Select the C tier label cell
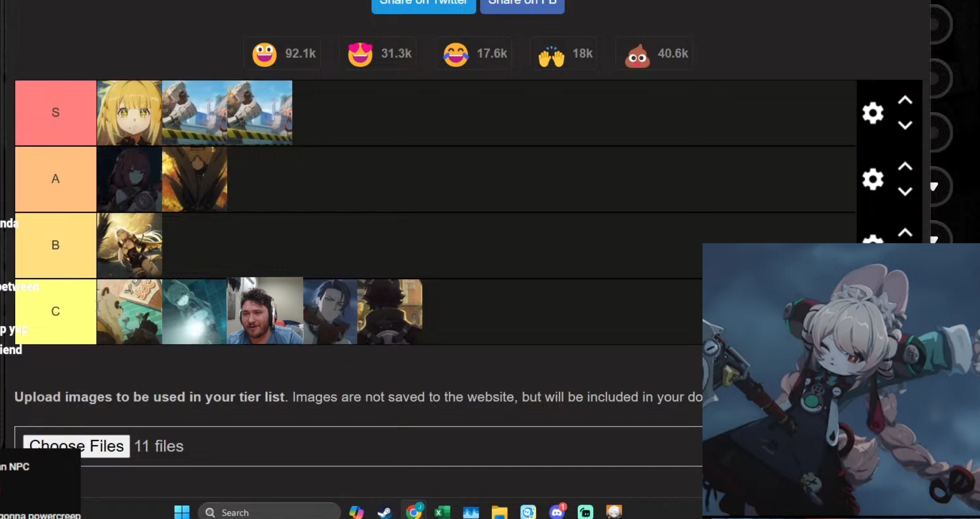 56,311
